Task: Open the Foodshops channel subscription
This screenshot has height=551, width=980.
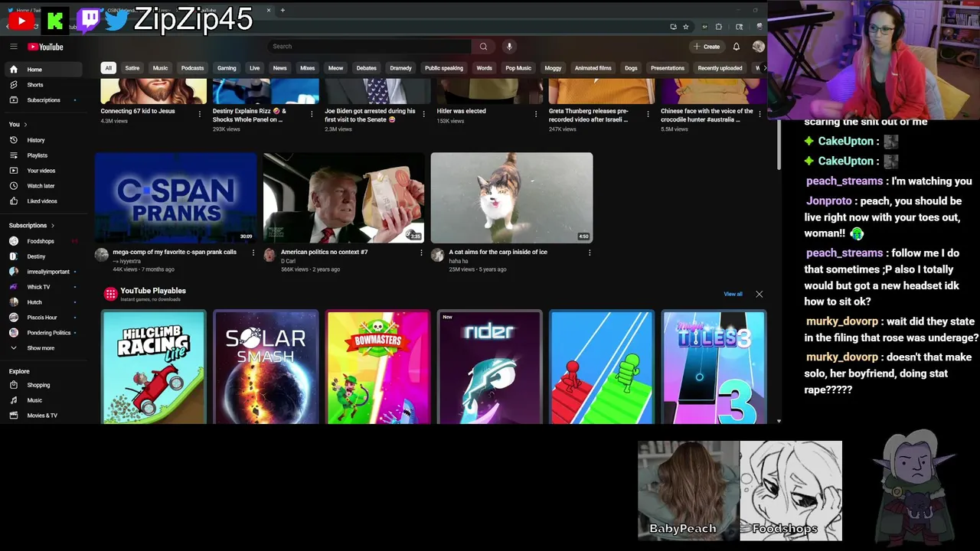Action: click(44, 241)
